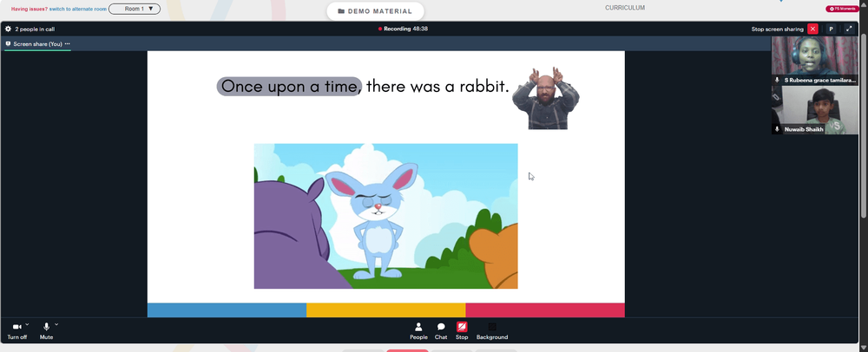The height and width of the screenshot is (352, 868).
Task: Open Screen share tab options (three dots)
Action: click(x=68, y=43)
